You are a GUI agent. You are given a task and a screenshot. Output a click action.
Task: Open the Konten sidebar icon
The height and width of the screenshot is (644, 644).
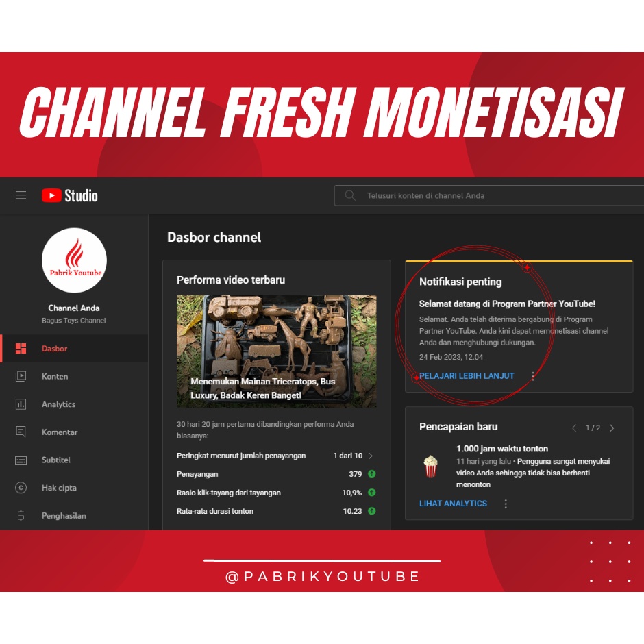21,376
